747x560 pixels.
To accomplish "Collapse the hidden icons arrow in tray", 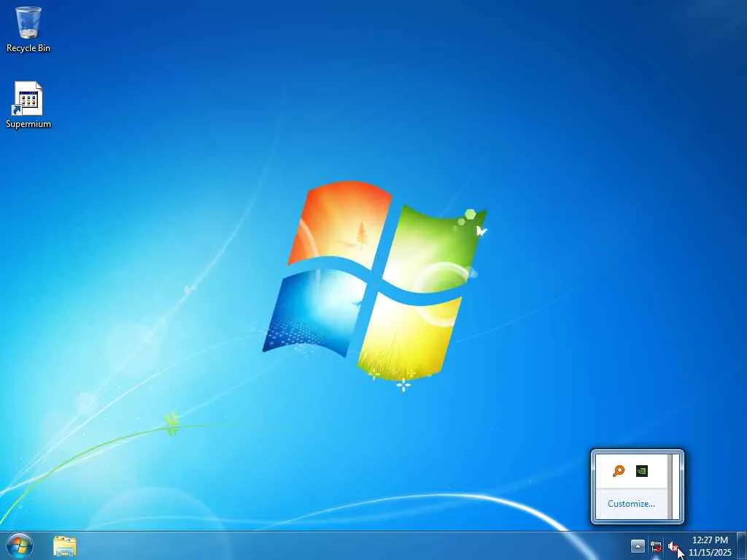I will pyautogui.click(x=638, y=546).
